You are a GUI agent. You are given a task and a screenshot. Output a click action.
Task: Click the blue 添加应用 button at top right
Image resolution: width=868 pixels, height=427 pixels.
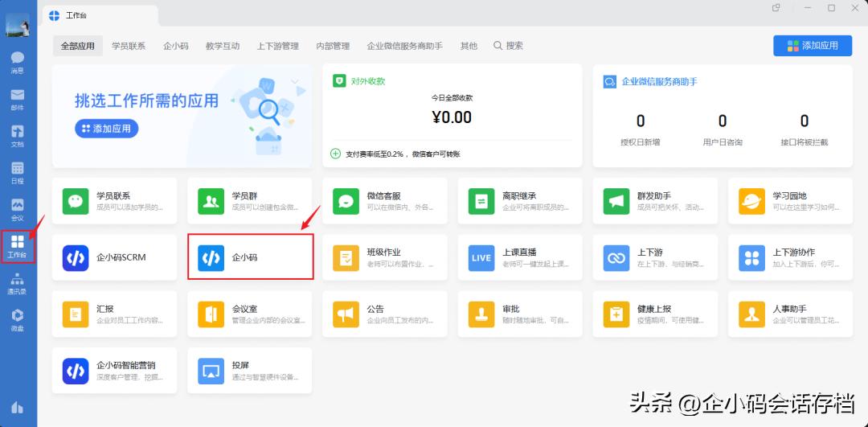(x=813, y=45)
